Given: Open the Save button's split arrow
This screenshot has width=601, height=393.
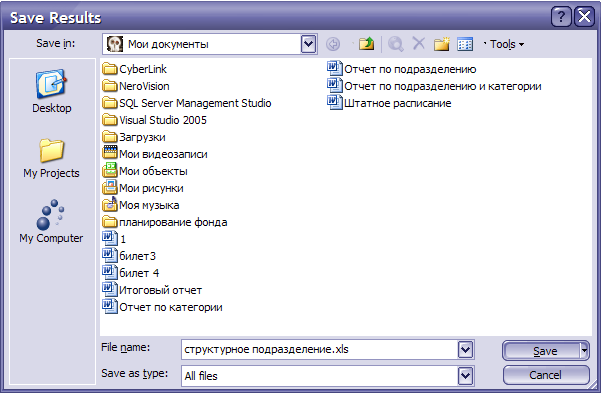Looking at the screenshot, I should [584, 350].
